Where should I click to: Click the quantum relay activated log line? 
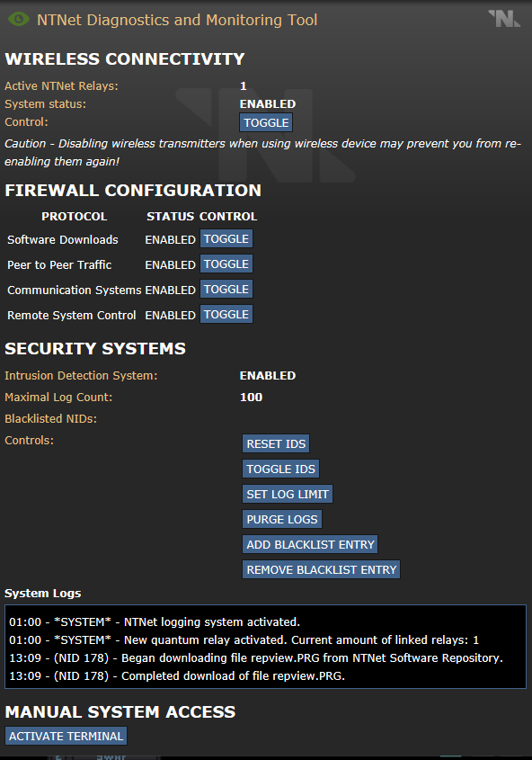click(x=244, y=639)
